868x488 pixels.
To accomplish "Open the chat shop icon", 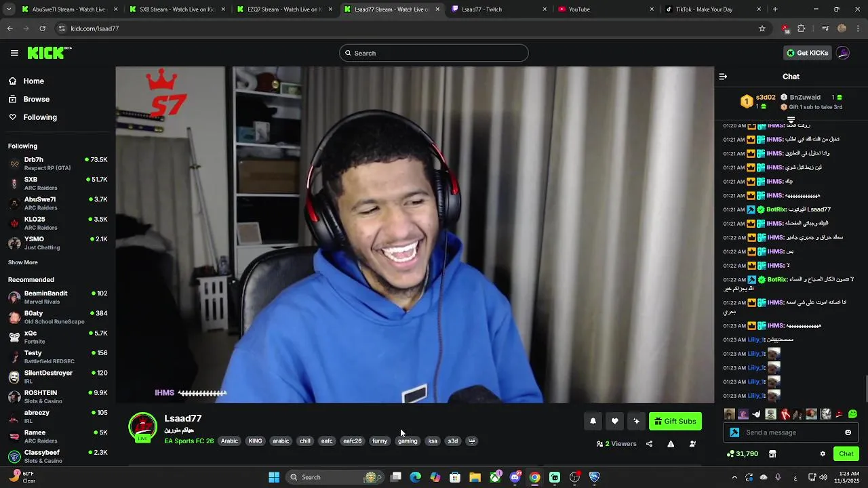I will click(x=772, y=454).
